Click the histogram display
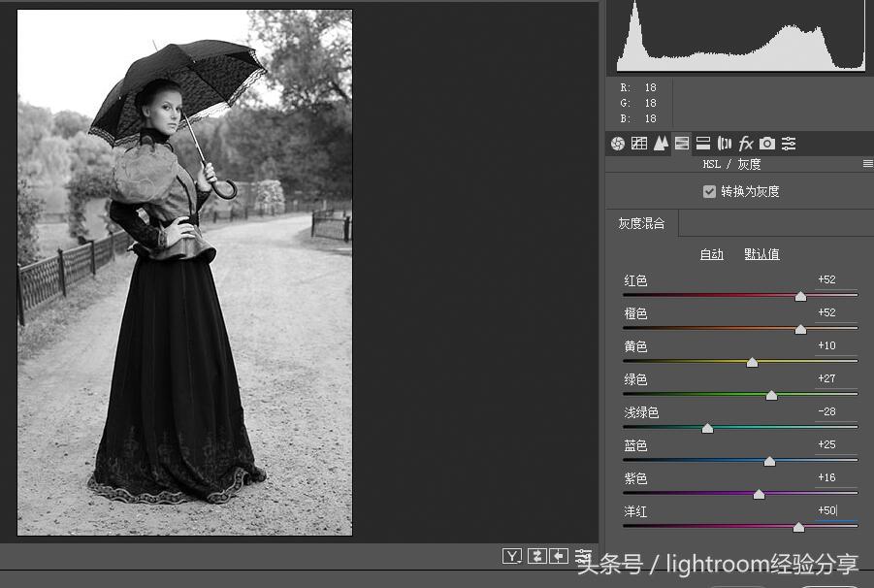The width and height of the screenshot is (874, 588). 740,39
